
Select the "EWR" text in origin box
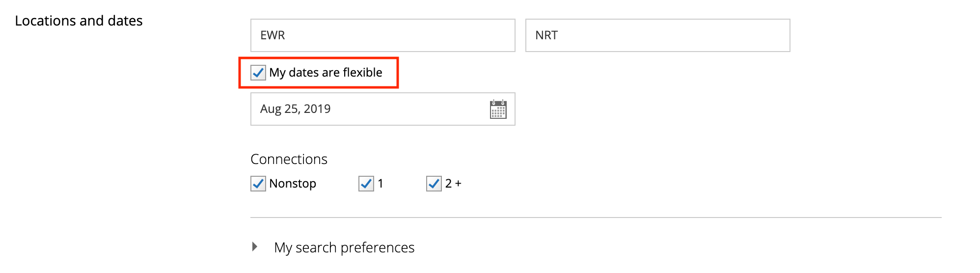tap(272, 35)
